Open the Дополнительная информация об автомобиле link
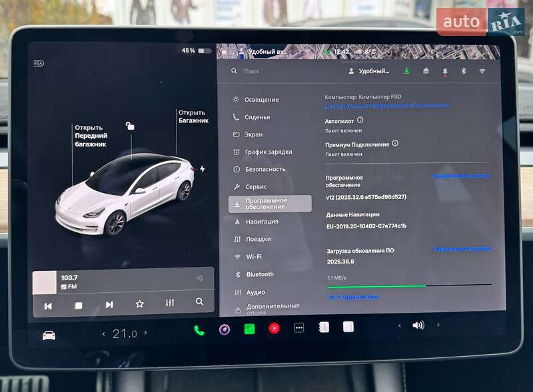 point(386,104)
